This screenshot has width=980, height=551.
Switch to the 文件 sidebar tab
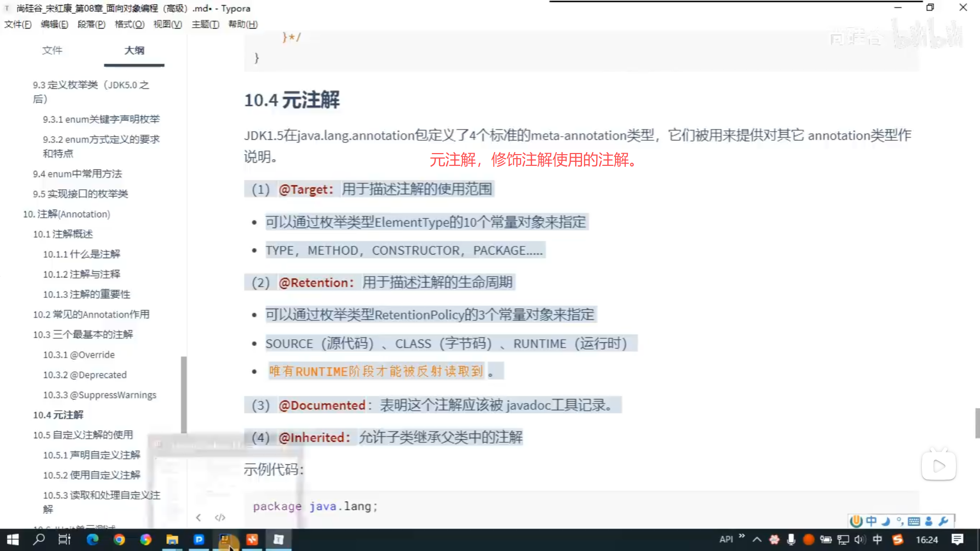52,50
